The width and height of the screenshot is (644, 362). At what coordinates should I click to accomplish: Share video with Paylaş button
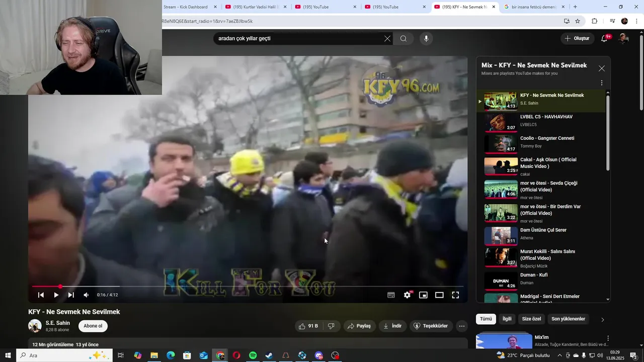click(359, 326)
